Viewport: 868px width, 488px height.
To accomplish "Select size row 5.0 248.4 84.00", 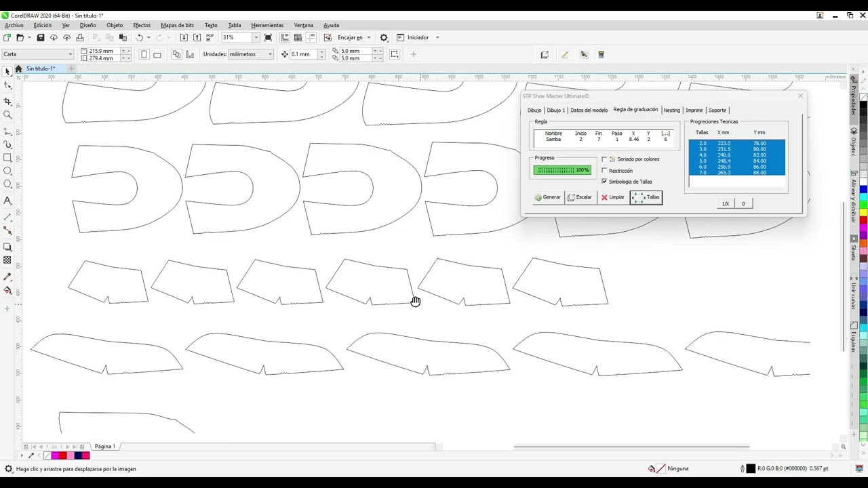I will pos(737,161).
